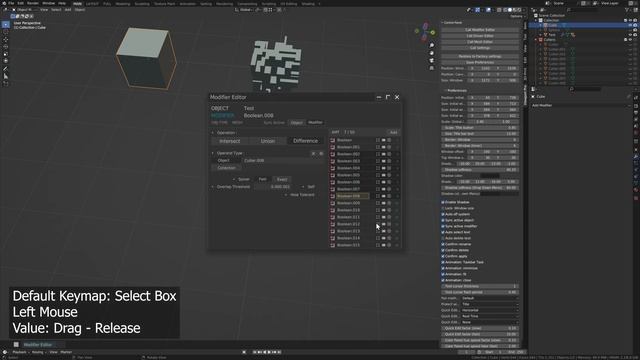Open the dropdown showing Real Time
Screen dimensions: 640x360
(490, 316)
